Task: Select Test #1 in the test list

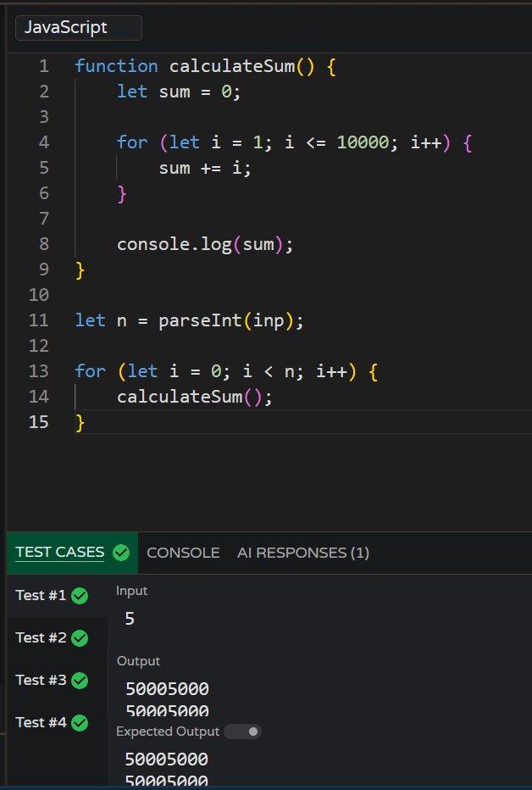Action: pyautogui.click(x=57, y=596)
